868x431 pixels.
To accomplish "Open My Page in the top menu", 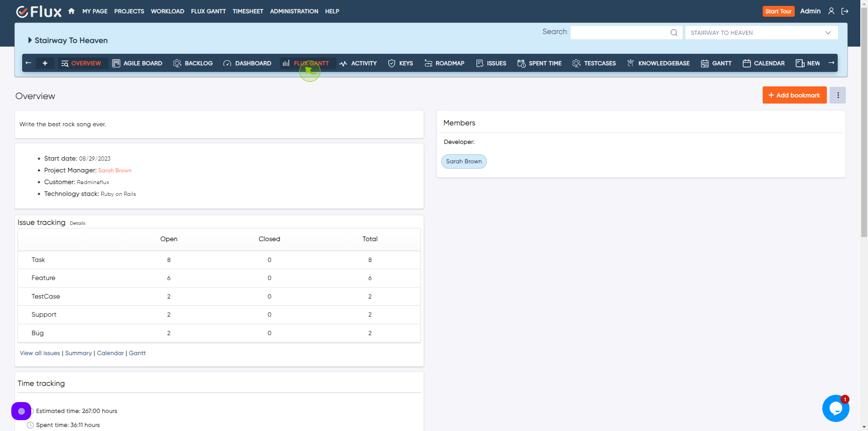I will point(95,11).
